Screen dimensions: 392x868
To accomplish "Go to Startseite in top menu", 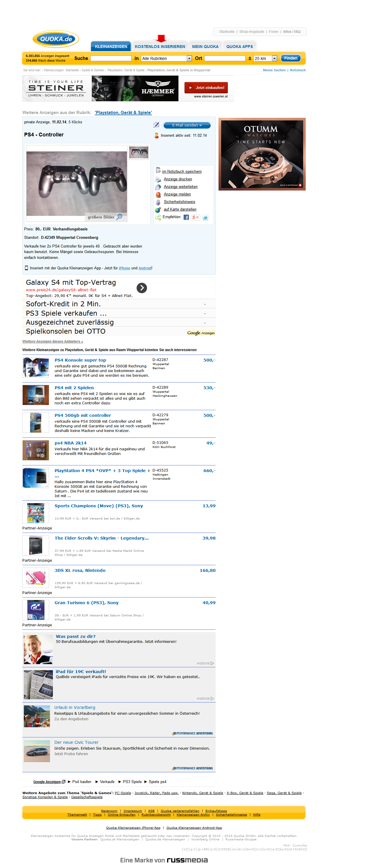I will 227,32.
